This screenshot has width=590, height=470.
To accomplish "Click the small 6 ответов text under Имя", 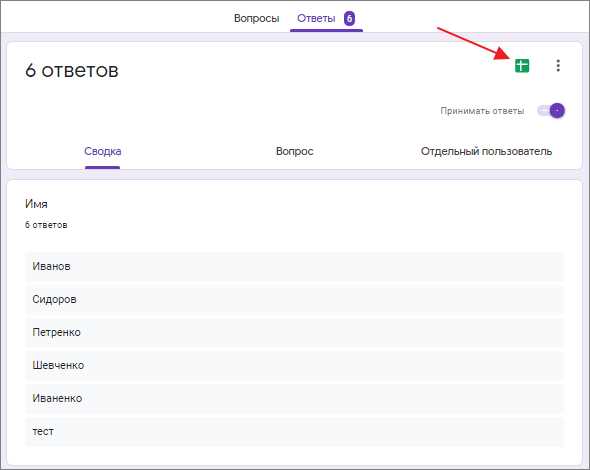I will (46, 225).
